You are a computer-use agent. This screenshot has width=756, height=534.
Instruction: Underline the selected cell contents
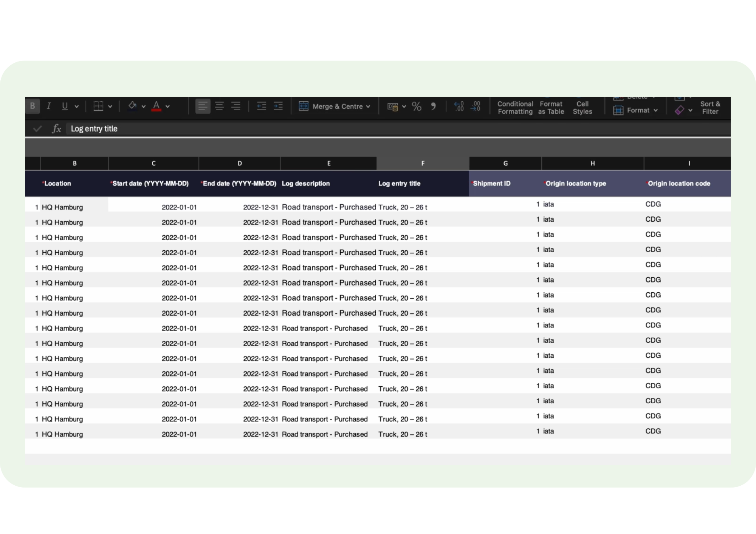(64, 106)
